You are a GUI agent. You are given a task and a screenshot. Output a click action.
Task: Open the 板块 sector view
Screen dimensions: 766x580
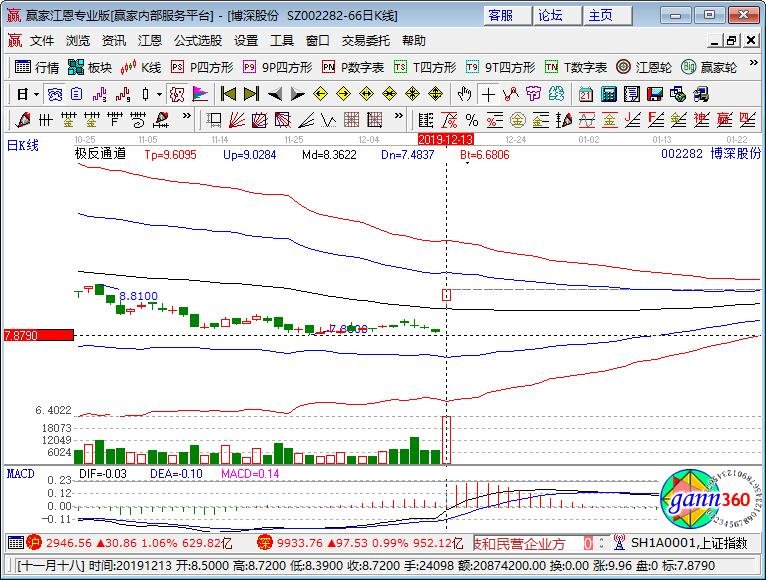90,67
